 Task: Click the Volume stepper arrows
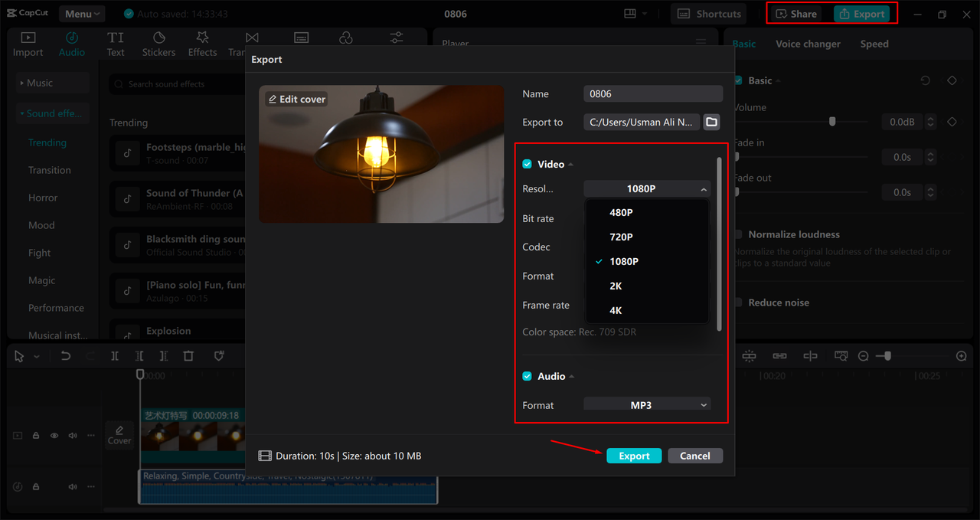[930, 122]
